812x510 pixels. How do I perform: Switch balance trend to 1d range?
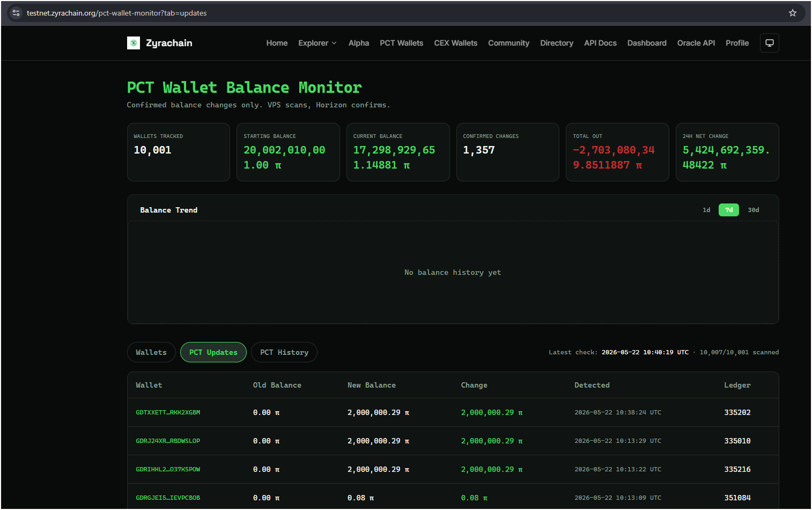(706, 210)
